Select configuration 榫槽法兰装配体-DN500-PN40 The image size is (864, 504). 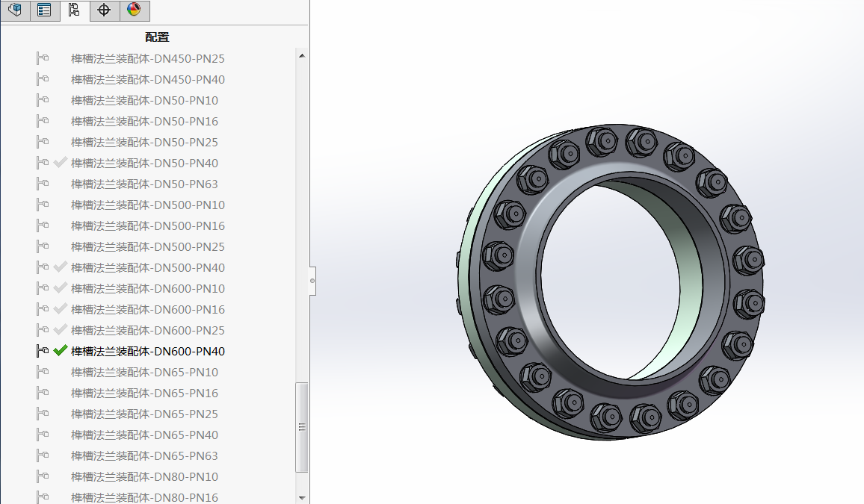(x=148, y=267)
